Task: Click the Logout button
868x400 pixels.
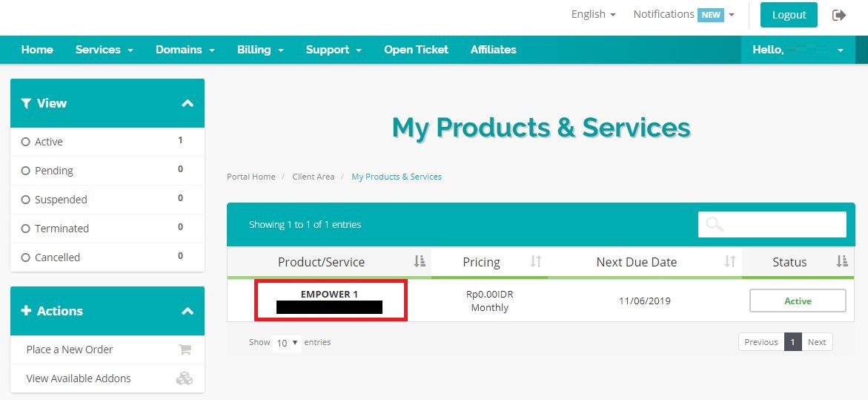Action: pos(789,15)
